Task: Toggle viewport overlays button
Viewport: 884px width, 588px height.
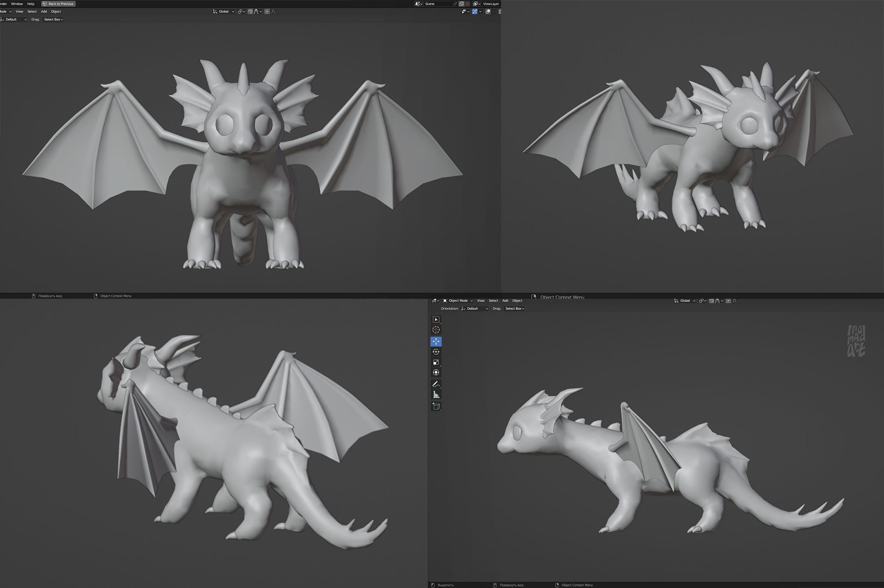Action: pyautogui.click(x=488, y=11)
